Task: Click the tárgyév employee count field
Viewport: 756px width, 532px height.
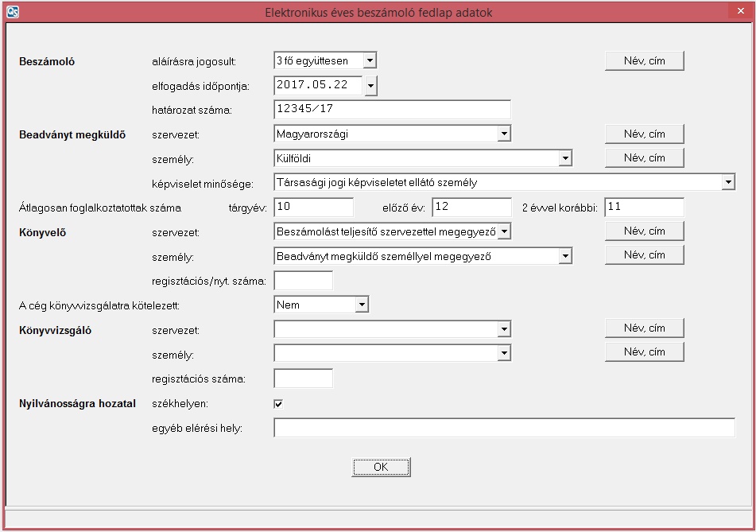Action: pos(313,207)
